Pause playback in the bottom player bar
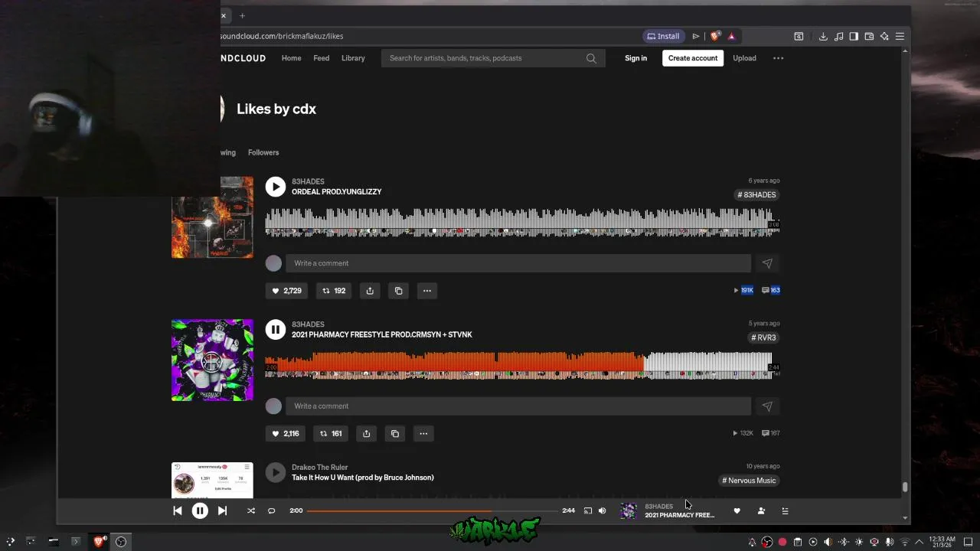Viewport: 980px width, 551px height. pyautogui.click(x=200, y=510)
